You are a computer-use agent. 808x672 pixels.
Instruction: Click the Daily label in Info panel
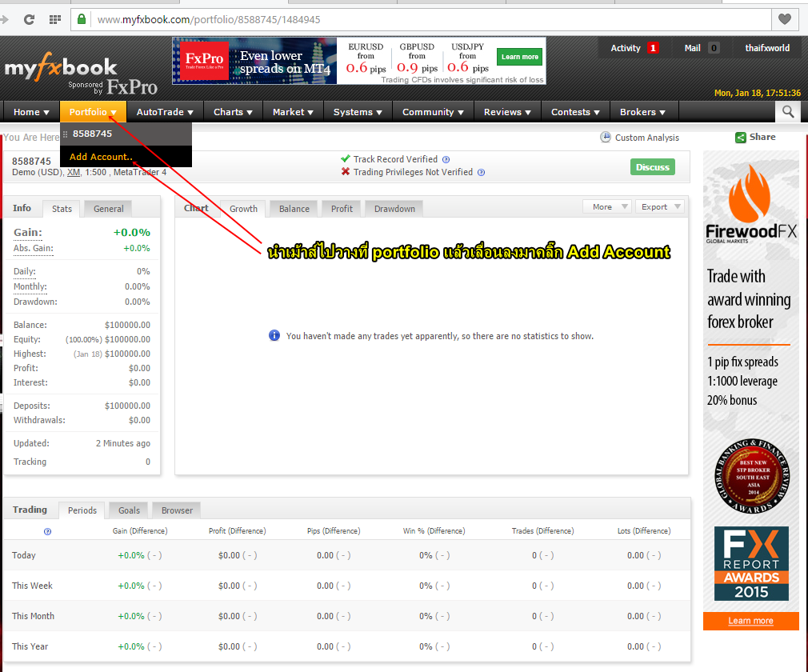click(x=25, y=271)
